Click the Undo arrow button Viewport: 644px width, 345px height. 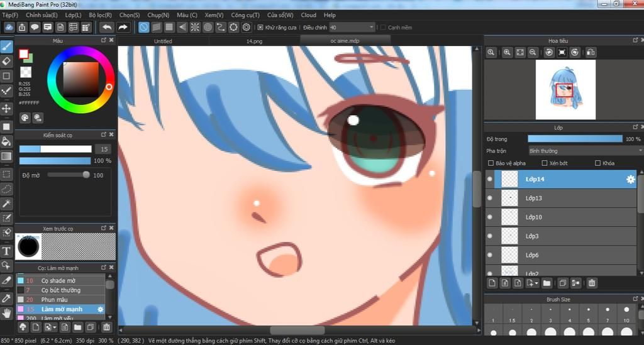coord(107,28)
